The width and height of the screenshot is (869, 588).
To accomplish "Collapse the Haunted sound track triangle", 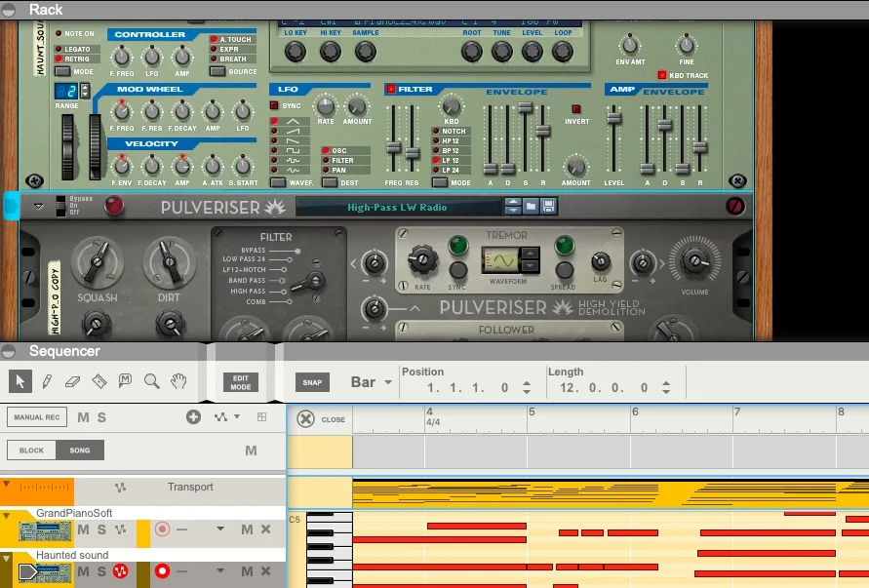I will point(7,558).
